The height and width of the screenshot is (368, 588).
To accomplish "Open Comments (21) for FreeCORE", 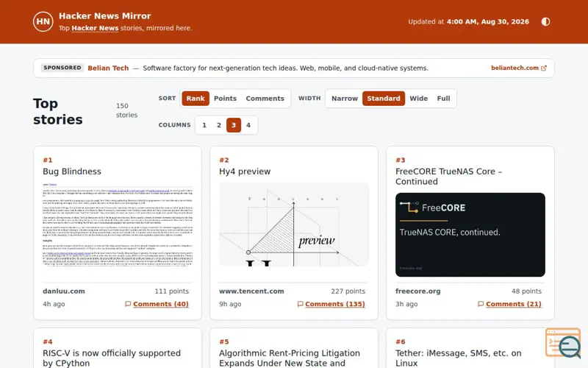I will coord(514,304).
